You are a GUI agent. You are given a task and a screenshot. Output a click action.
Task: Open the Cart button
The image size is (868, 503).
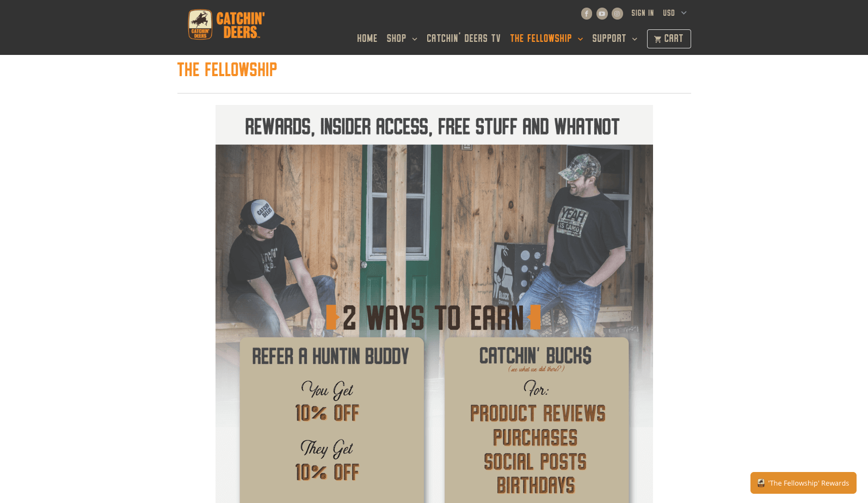[x=669, y=39]
